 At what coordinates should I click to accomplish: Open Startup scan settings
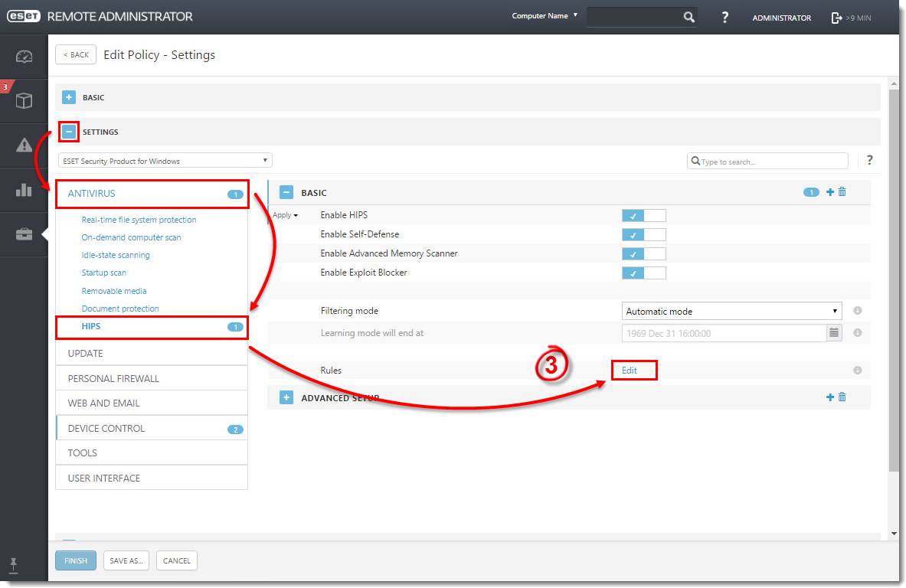[104, 273]
